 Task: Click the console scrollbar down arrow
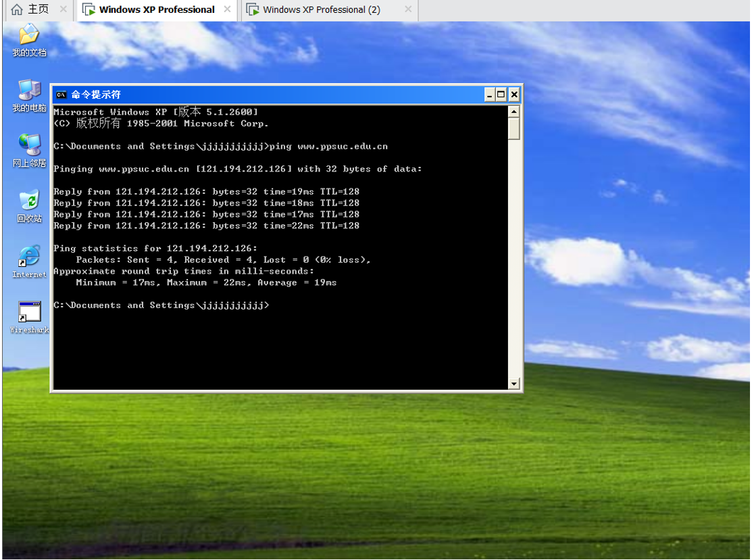click(514, 384)
